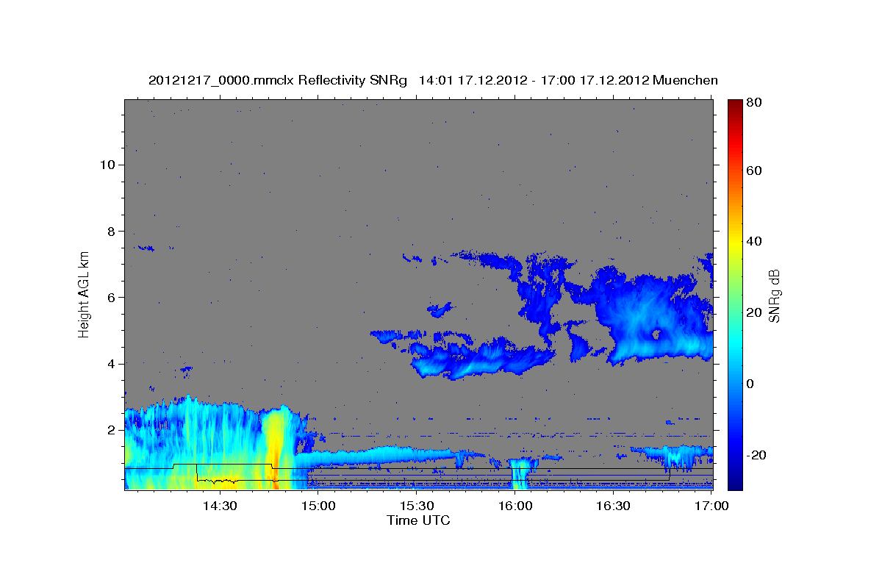Click the dark blue bottom of the colorbar
882x588 pixels.
click(x=735, y=481)
